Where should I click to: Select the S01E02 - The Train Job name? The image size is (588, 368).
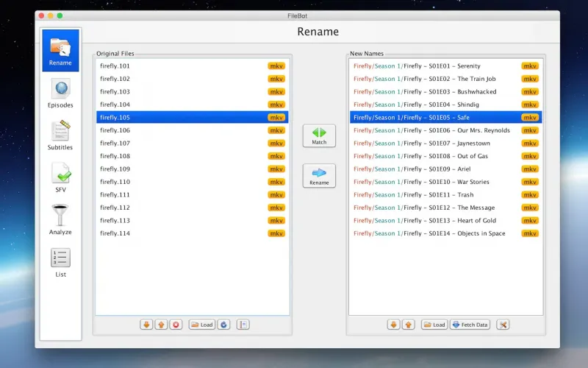446,79
